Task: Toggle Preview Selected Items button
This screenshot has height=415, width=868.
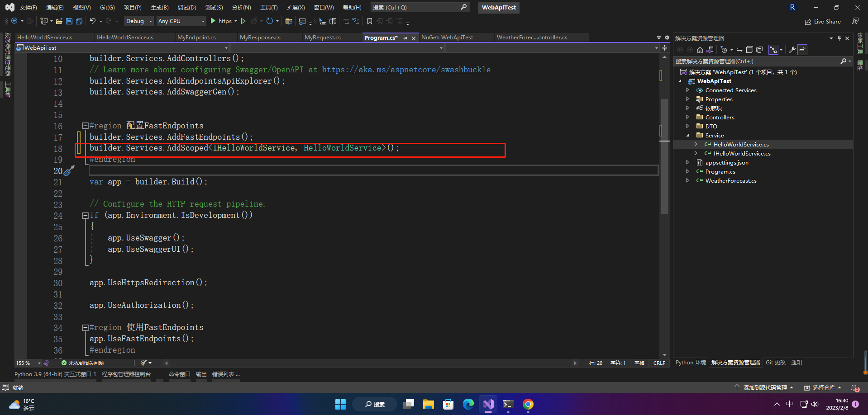Action: click(802, 50)
